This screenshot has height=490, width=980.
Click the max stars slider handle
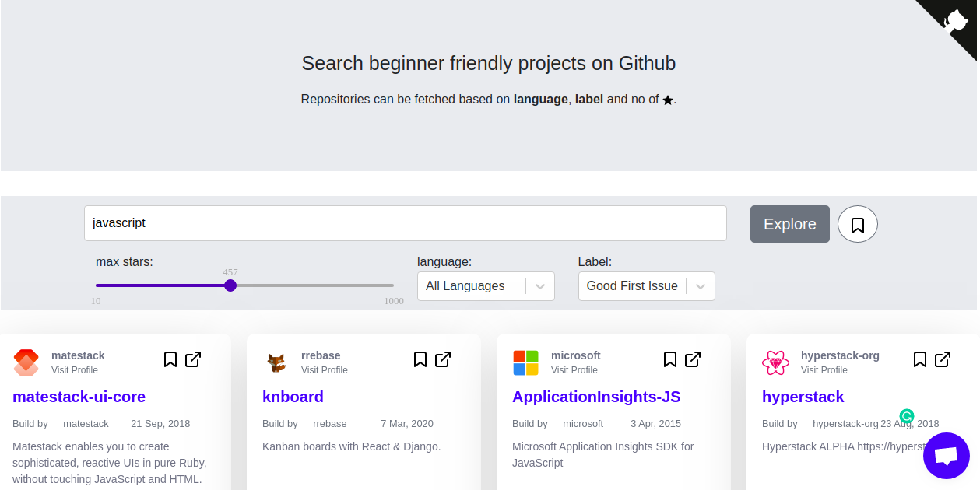[230, 285]
